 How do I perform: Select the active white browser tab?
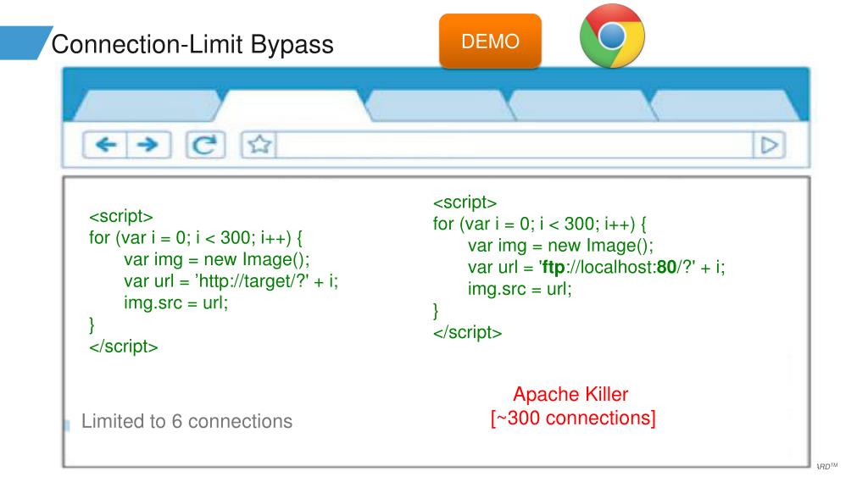(x=293, y=106)
